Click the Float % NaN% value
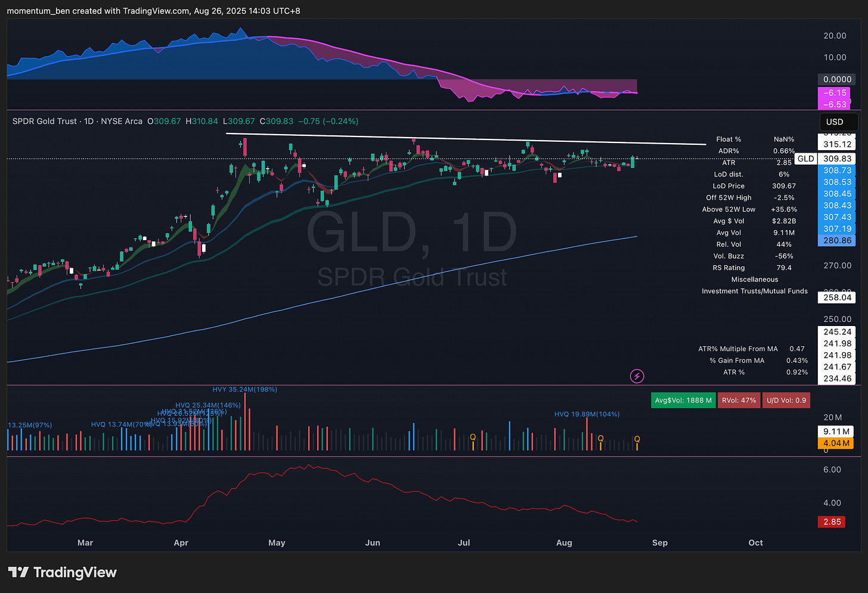 [x=784, y=139]
